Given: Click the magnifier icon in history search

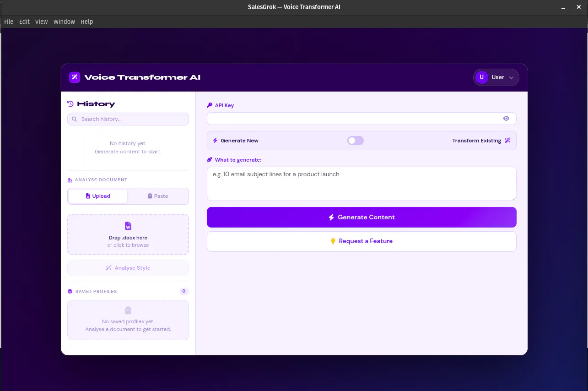Looking at the screenshot, I should 75,119.
